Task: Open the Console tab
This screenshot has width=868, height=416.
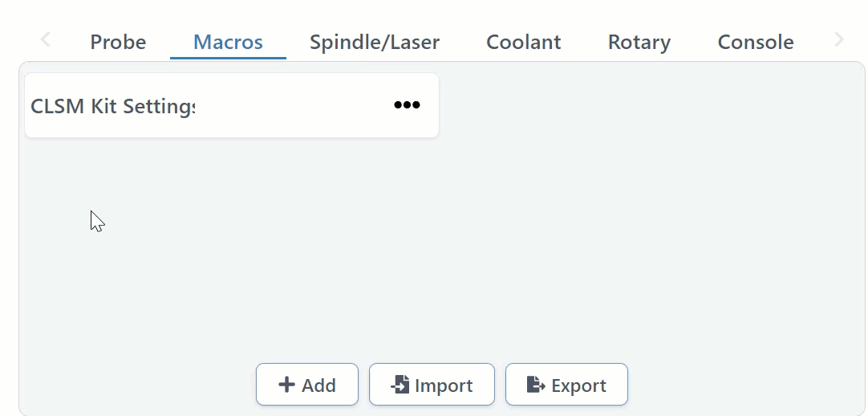Action: coord(756,42)
